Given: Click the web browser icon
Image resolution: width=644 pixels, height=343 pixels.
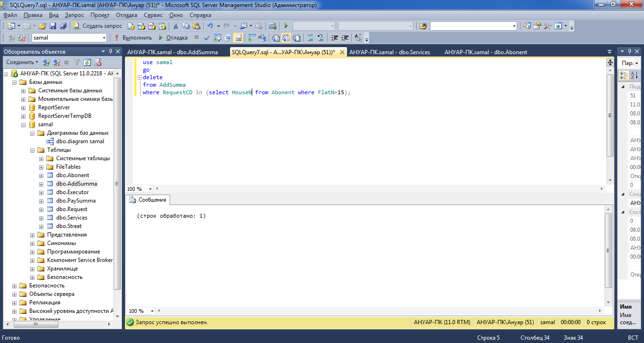Looking at the screenshot, I should (x=558, y=26).
